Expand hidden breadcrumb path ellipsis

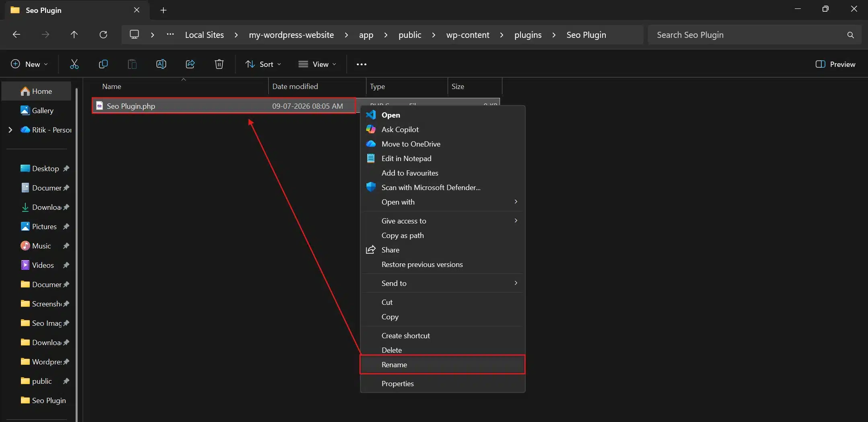coord(170,35)
